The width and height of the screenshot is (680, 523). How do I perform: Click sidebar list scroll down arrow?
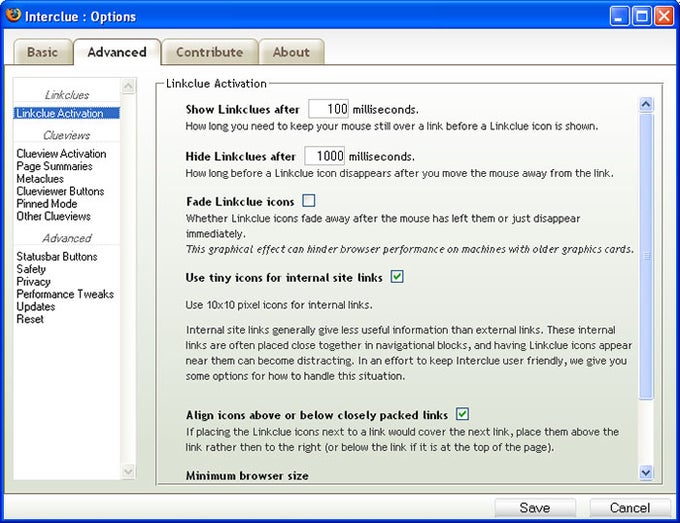click(128, 471)
